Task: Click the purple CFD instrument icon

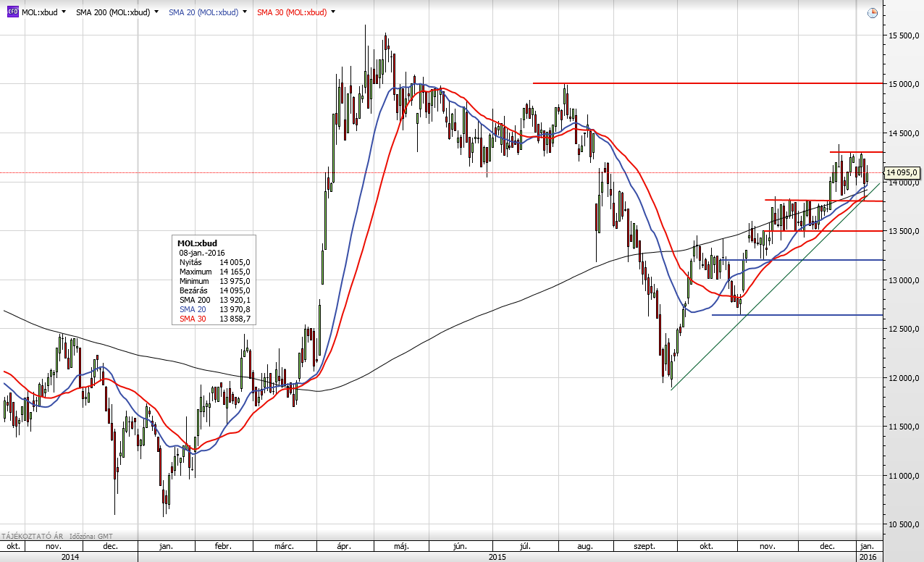Action: (x=13, y=12)
